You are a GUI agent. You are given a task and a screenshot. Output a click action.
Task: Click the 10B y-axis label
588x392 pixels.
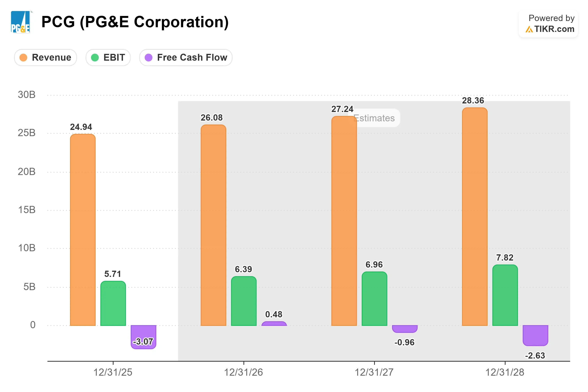point(27,248)
